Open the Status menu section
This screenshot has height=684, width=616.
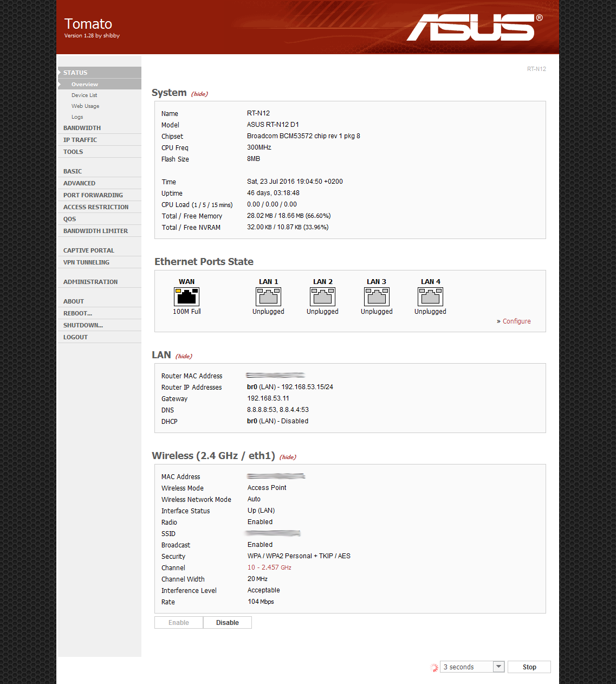[x=100, y=73]
